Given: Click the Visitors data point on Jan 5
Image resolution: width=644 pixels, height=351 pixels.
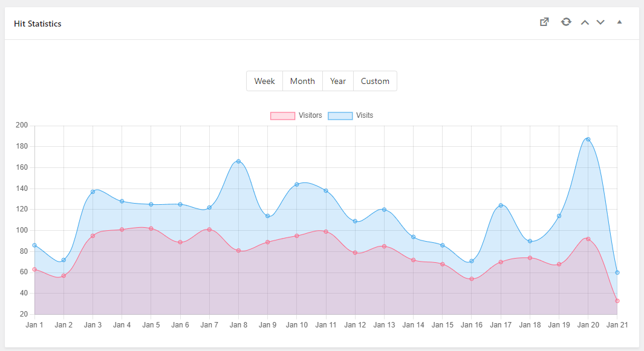Looking at the screenshot, I should 151,228.
